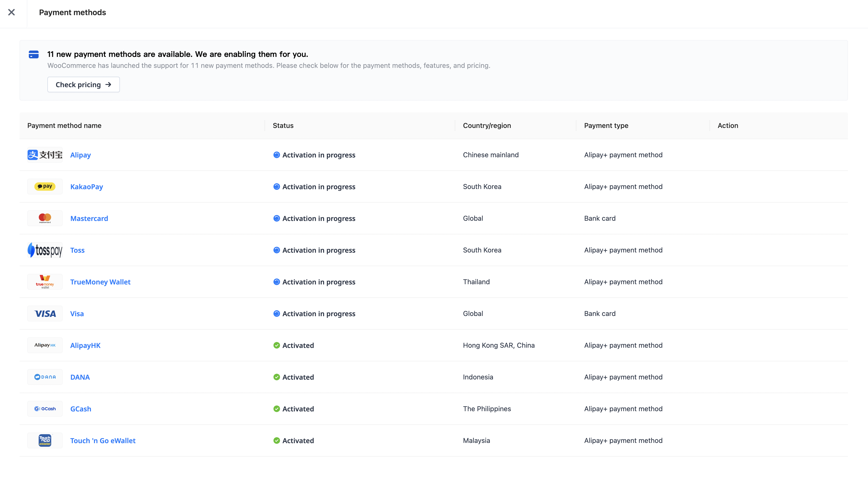The height and width of the screenshot is (481, 868).
Task: Click the GCash logo icon
Action: 45,408
